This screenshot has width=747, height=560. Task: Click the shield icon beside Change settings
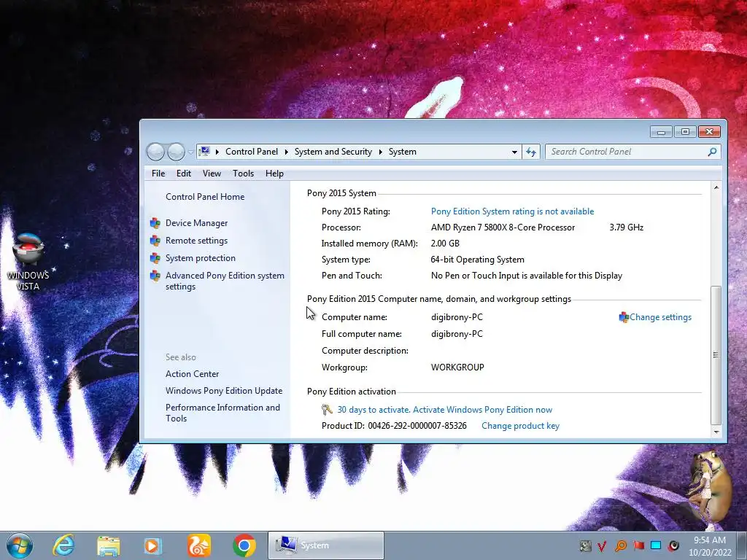coord(624,317)
